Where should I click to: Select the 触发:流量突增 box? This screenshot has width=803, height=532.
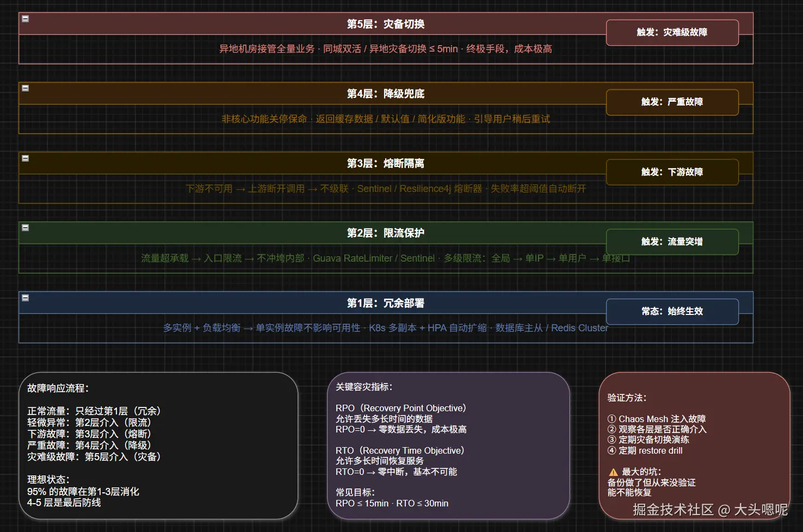(x=672, y=242)
